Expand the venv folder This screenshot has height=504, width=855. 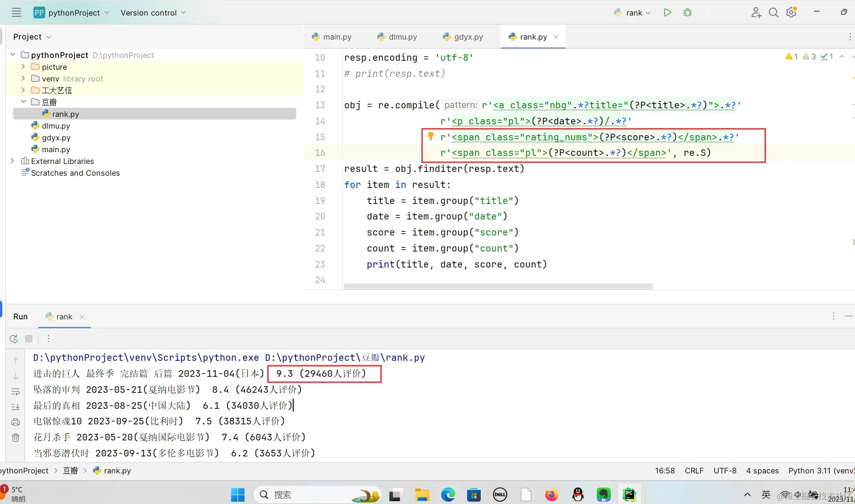tap(23, 78)
